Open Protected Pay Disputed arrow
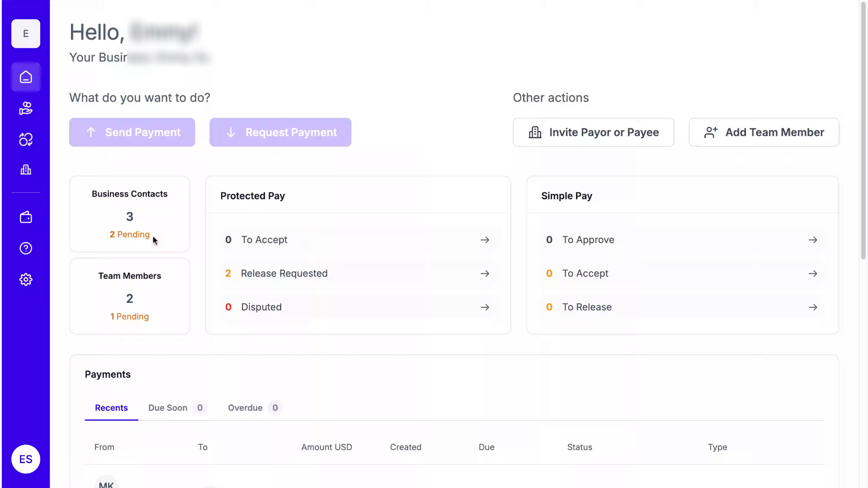Viewport: 868px width, 488px height. point(485,307)
